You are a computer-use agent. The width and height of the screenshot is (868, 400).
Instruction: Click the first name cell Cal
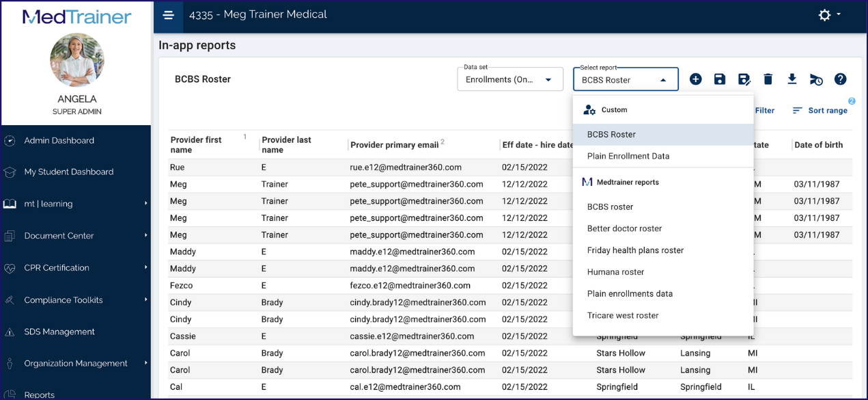pyautogui.click(x=176, y=387)
